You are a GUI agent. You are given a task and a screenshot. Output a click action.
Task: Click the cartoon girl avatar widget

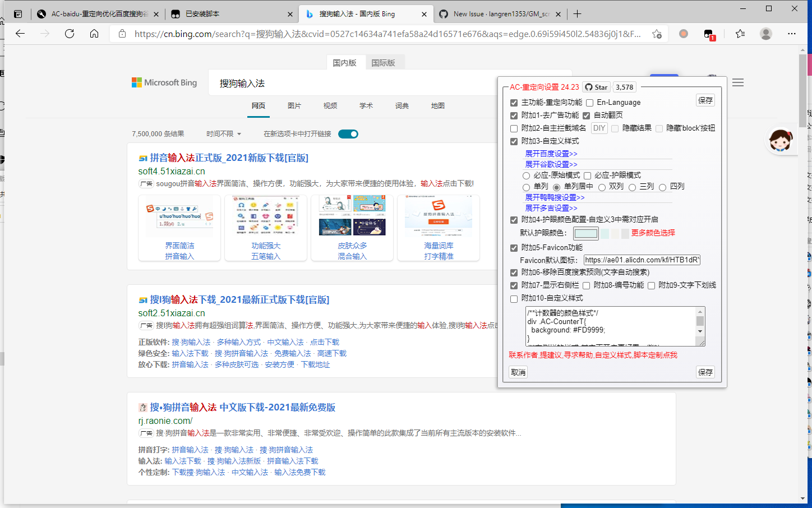click(781, 140)
